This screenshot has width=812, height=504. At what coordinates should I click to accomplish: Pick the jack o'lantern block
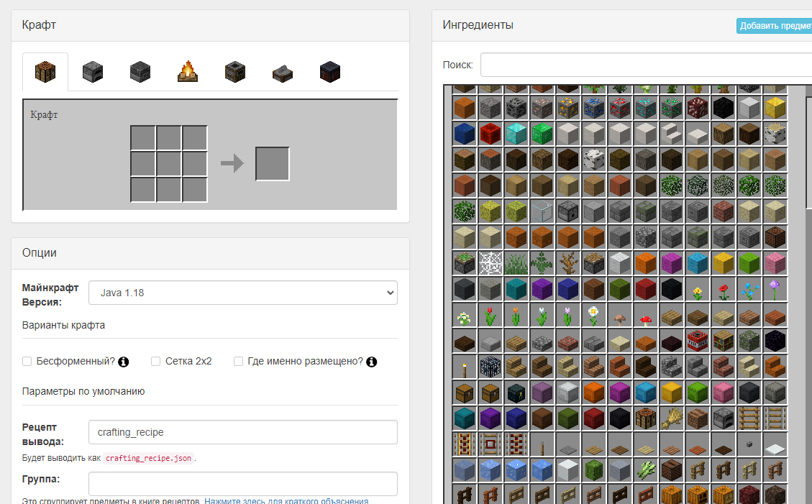coord(723,494)
